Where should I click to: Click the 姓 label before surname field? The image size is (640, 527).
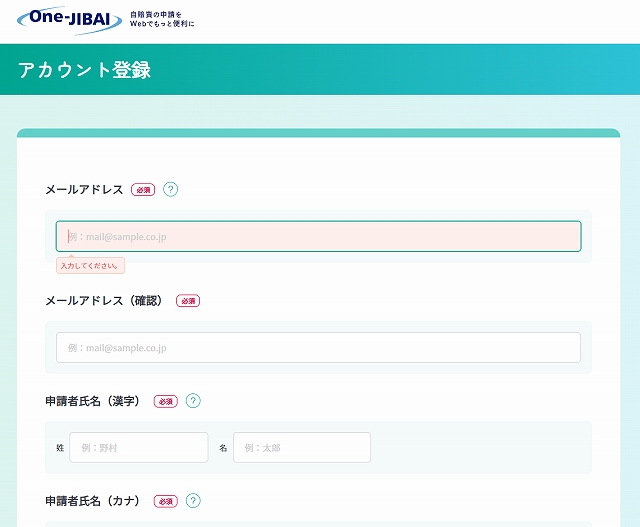(60, 448)
